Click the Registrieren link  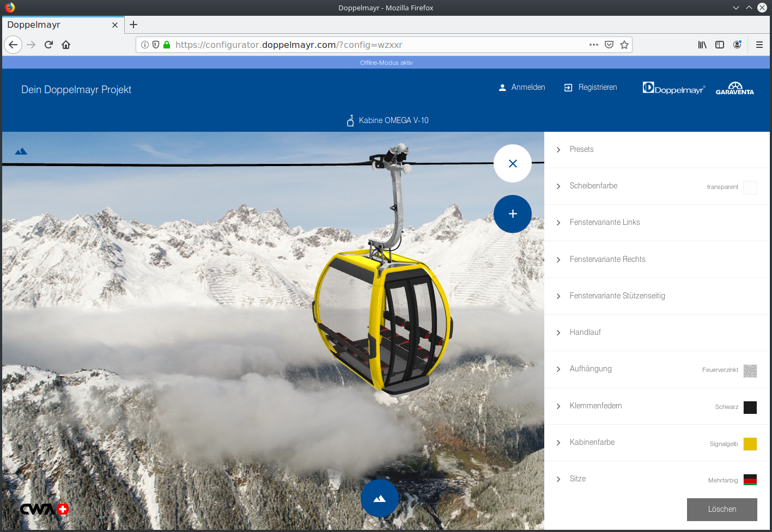[x=591, y=87]
